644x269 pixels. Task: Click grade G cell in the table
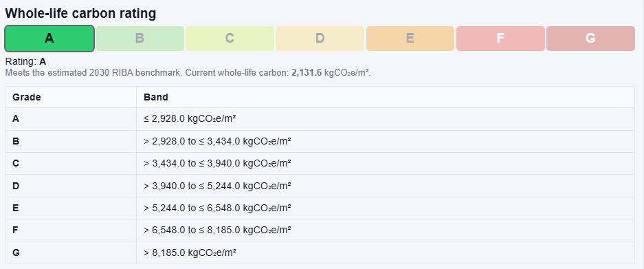(71, 252)
